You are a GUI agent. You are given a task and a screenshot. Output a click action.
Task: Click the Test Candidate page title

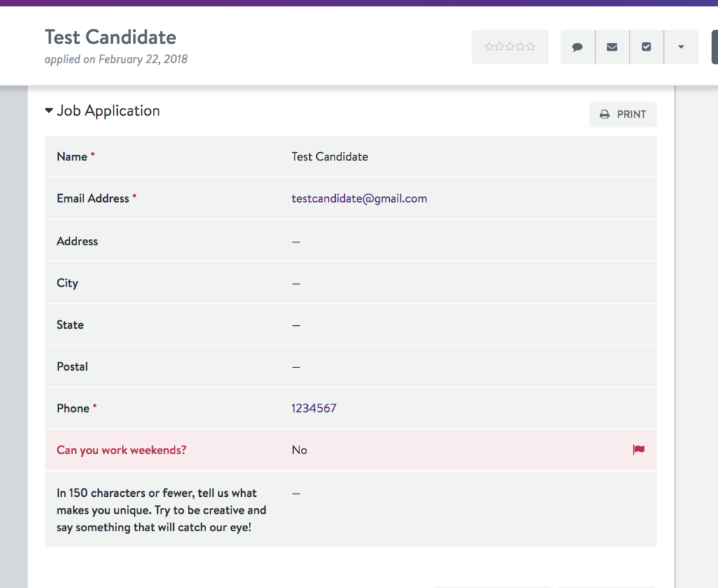[x=110, y=37]
